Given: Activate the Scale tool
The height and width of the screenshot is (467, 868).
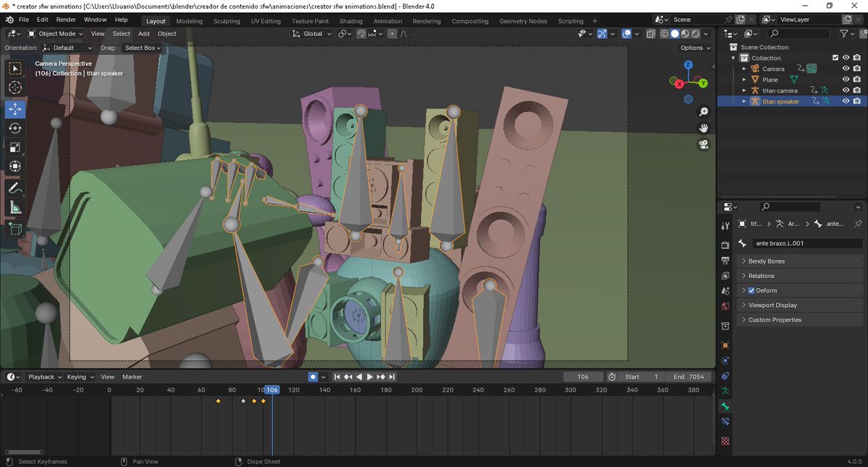Looking at the screenshot, I should click(14, 147).
